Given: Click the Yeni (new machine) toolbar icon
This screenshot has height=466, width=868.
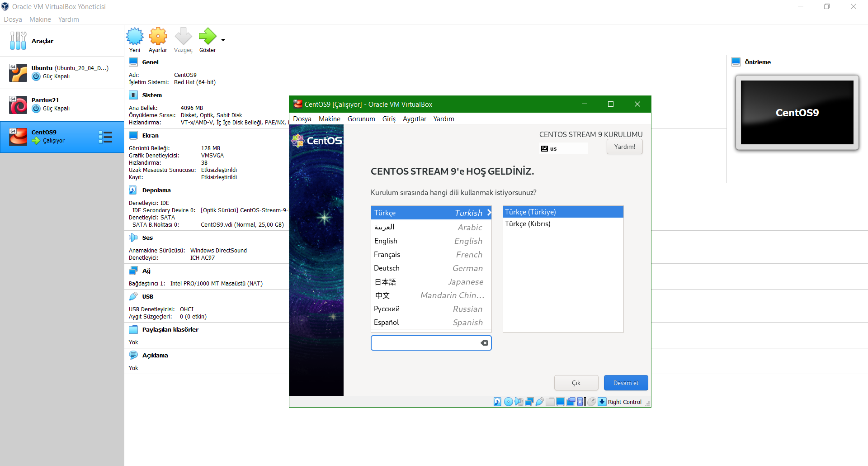Looking at the screenshot, I should [x=135, y=36].
